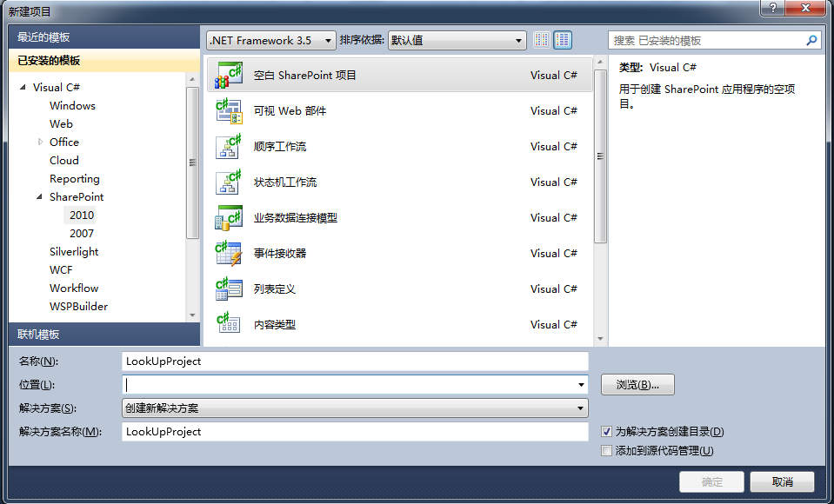Select the 内容类型 template name
Screen dimensions: 834x504
[x=275, y=324]
